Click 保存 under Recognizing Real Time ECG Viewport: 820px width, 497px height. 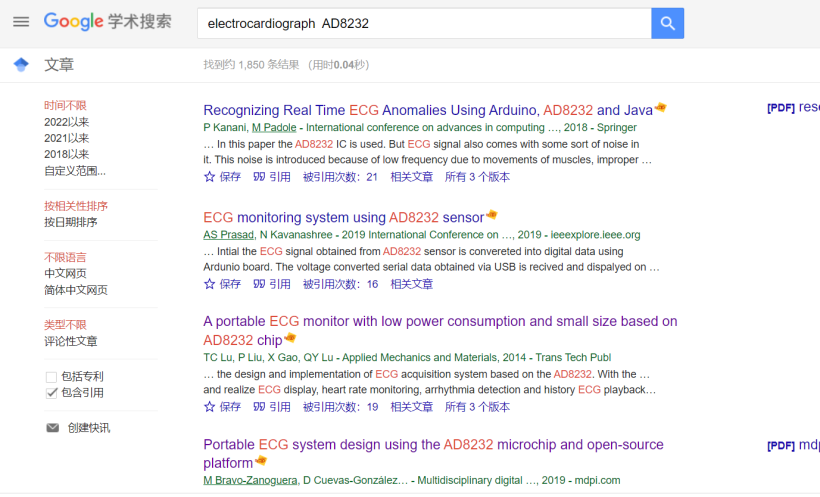pos(230,177)
